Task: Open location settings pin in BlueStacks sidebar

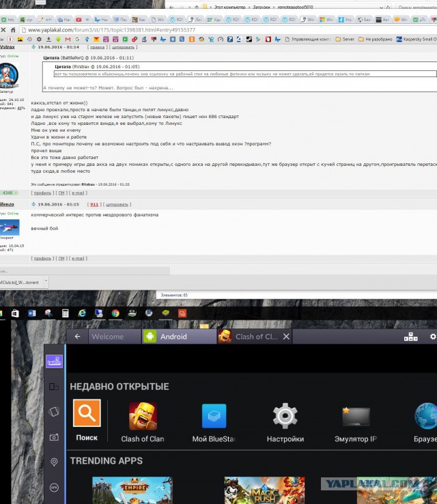Action: [54, 462]
